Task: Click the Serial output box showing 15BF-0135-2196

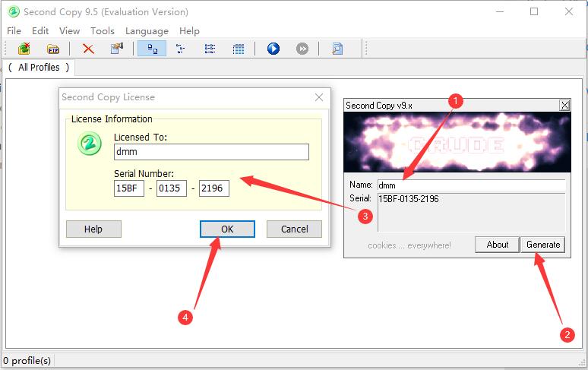Action: [x=471, y=213]
